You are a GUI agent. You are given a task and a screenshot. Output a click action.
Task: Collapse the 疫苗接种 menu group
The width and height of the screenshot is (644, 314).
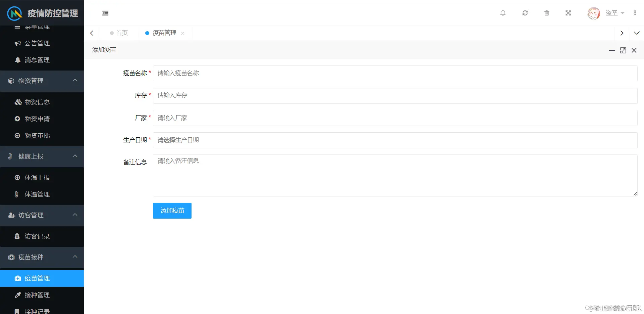click(x=42, y=257)
